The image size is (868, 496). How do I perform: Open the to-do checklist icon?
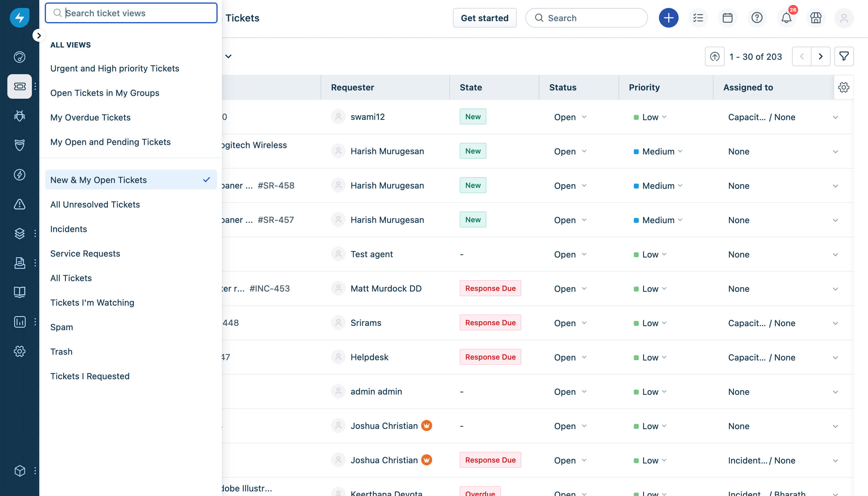click(x=698, y=18)
